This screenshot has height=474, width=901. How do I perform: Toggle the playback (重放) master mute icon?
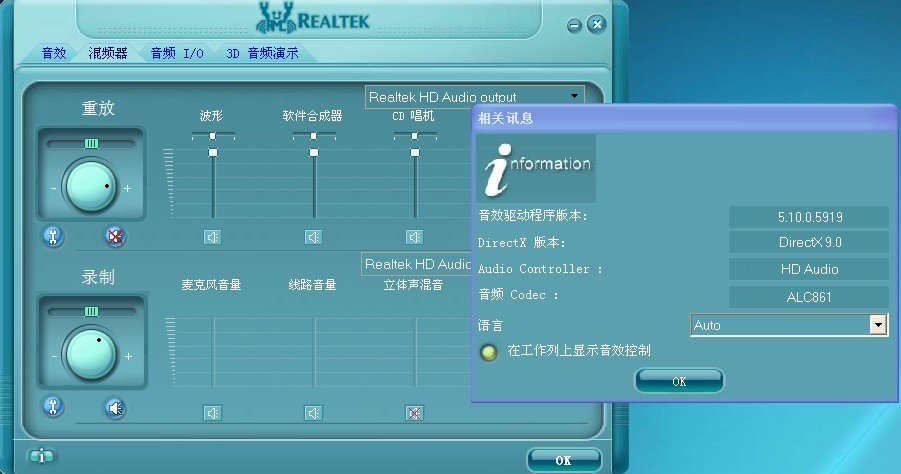[115, 236]
